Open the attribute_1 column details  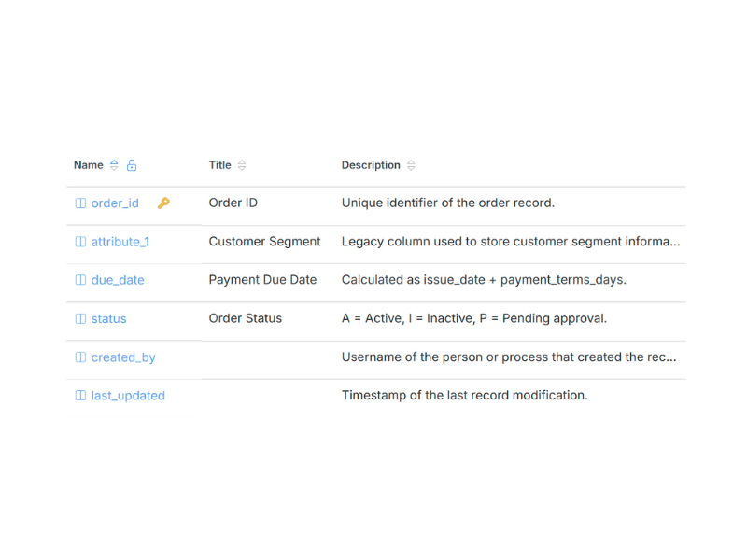click(119, 242)
